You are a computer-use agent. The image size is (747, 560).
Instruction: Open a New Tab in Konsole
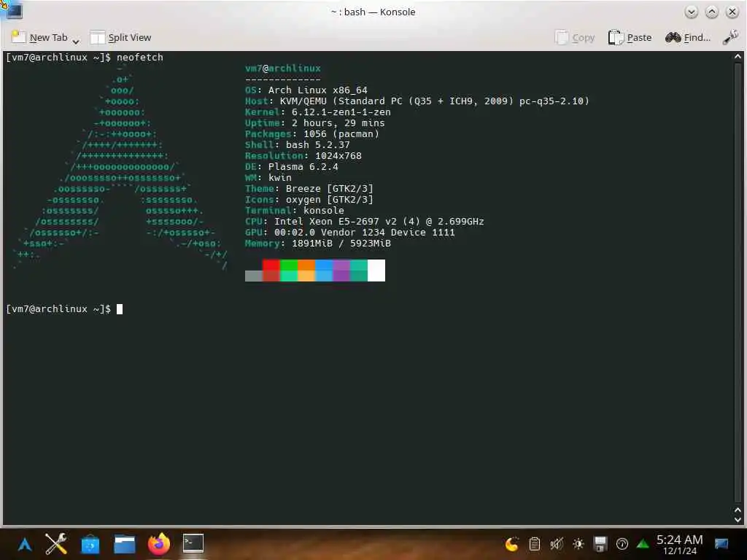[x=39, y=38]
